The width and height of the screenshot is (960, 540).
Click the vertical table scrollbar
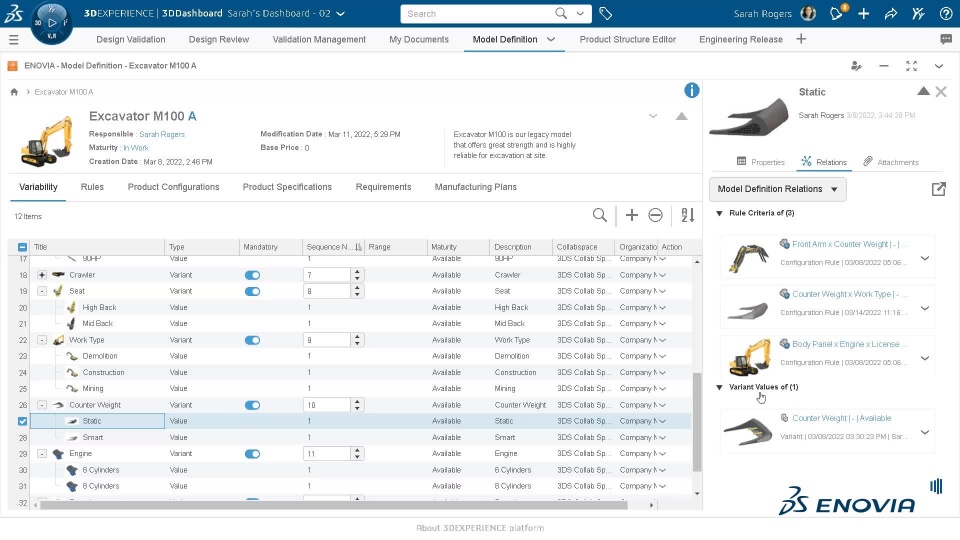[x=697, y=422]
